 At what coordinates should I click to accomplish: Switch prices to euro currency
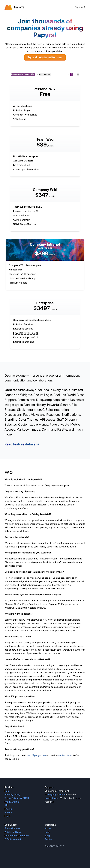point(78,74)
